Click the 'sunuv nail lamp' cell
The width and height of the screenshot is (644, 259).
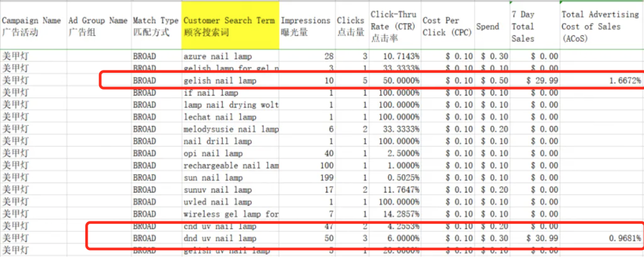230,190
